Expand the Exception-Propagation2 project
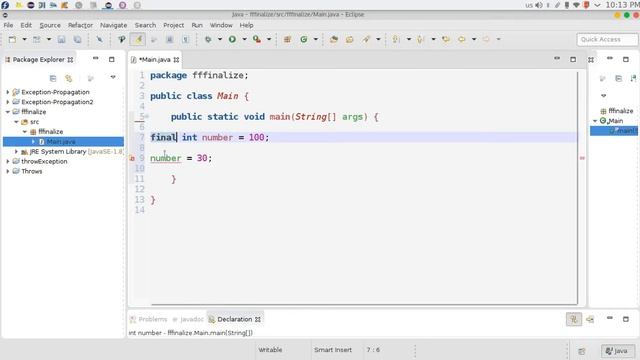The width and height of the screenshot is (640, 360). (x=8, y=102)
